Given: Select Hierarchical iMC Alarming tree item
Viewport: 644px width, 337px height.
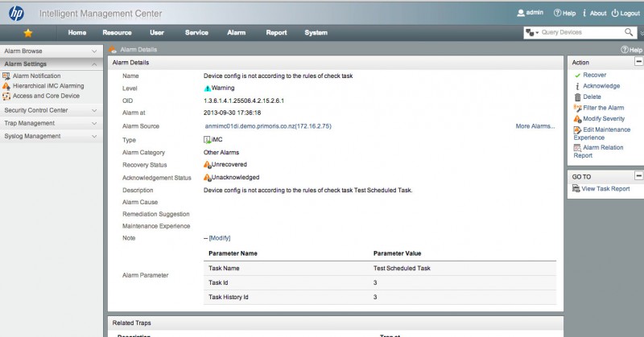Looking at the screenshot, I should click(x=48, y=86).
